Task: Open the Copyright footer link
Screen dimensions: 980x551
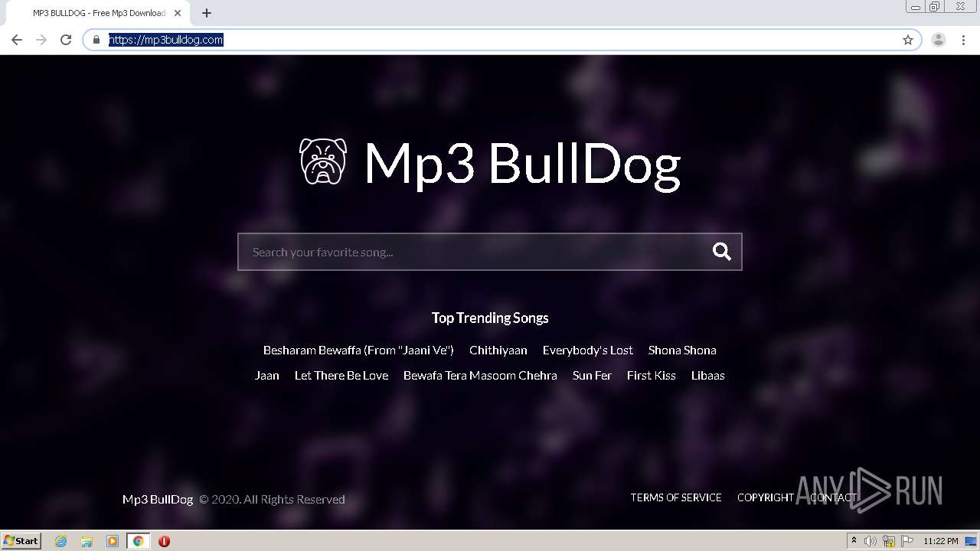Action: (766, 497)
